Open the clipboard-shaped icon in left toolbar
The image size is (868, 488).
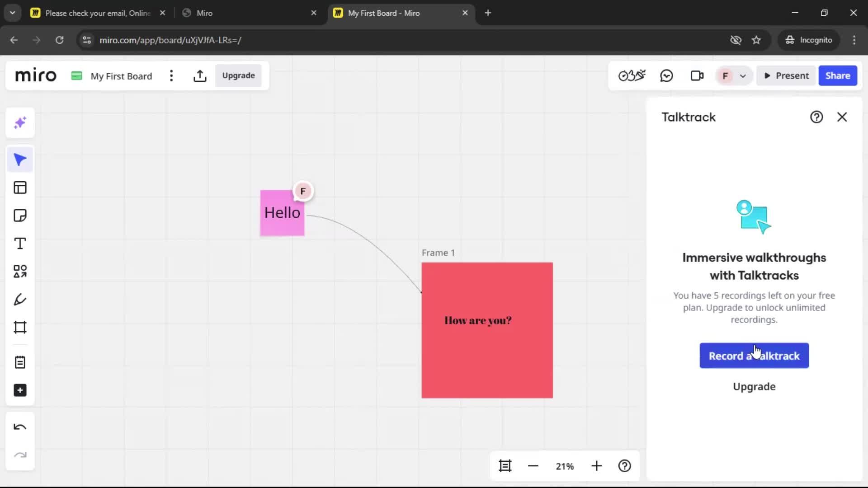20,362
